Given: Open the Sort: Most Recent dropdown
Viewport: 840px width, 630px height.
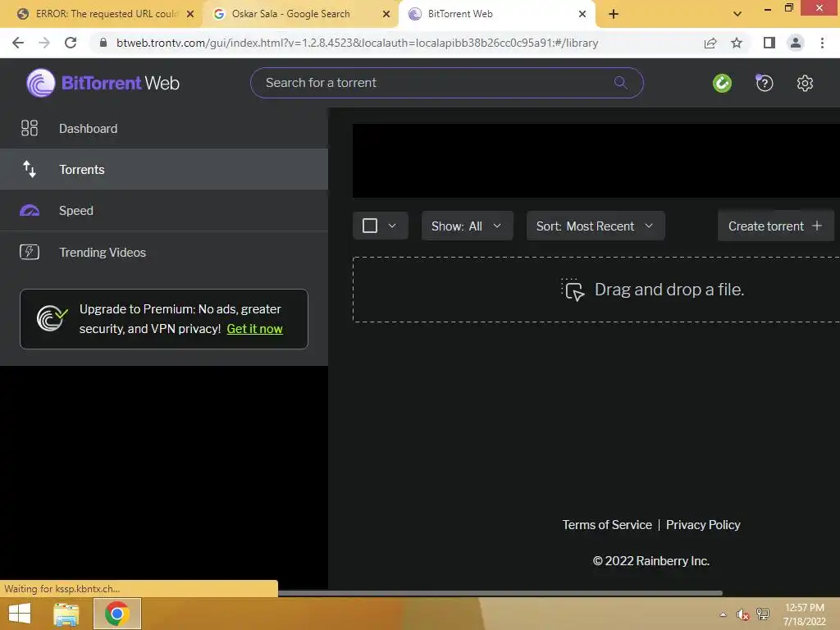Looking at the screenshot, I should (596, 226).
